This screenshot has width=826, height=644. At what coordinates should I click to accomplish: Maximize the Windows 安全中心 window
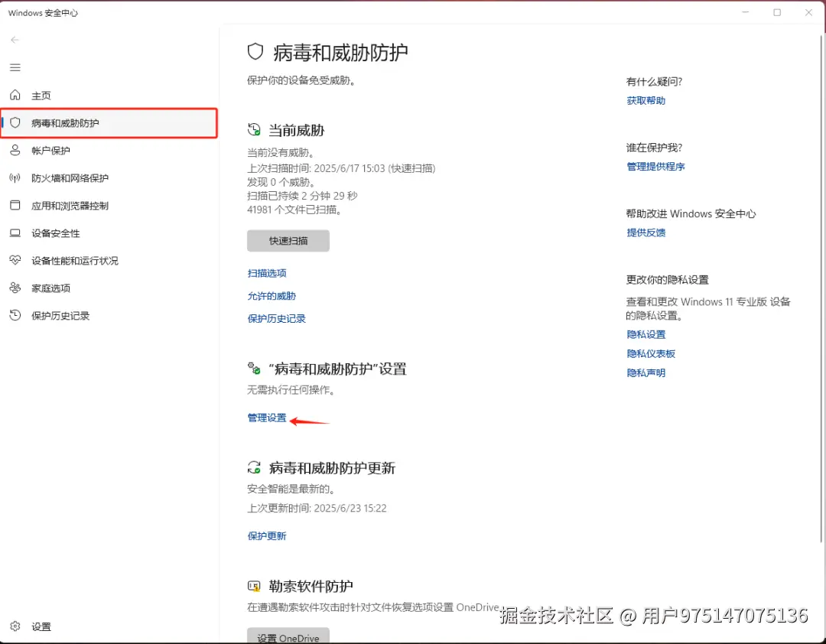777,12
